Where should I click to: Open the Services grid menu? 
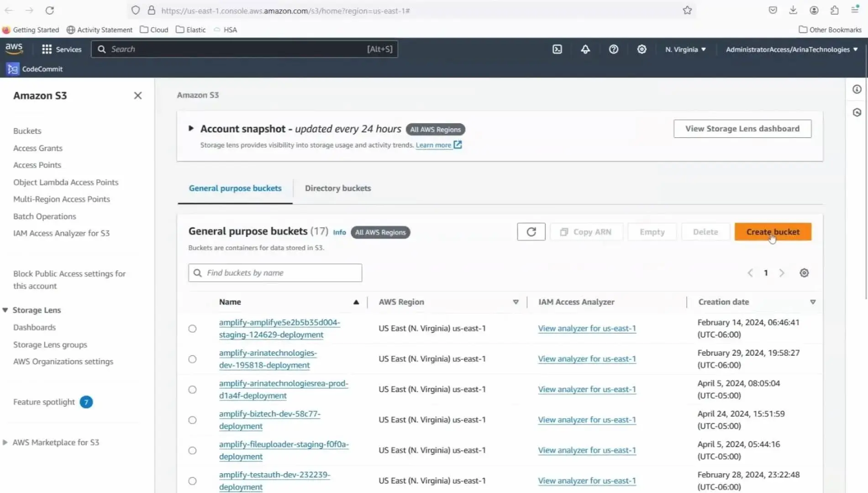click(x=61, y=49)
